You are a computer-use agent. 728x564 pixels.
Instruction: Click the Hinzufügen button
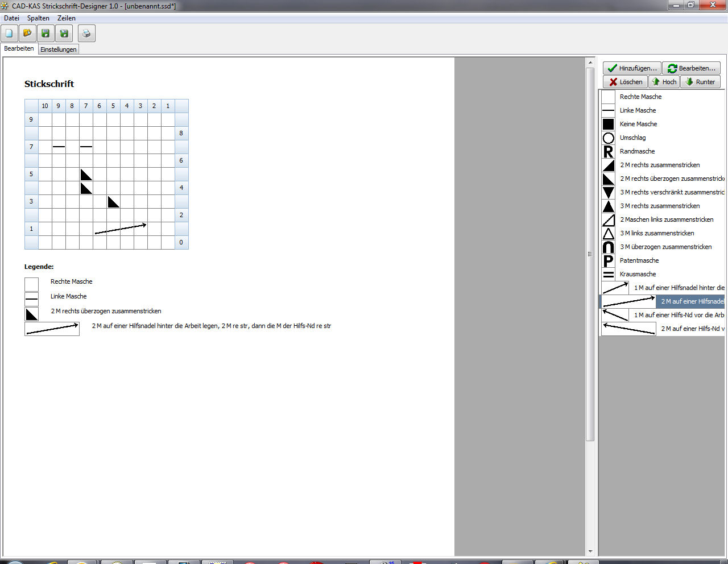(632, 68)
